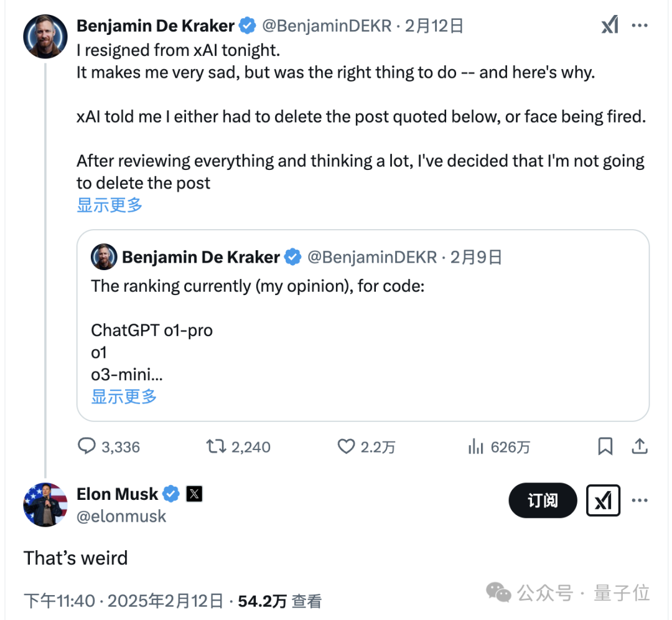Click the Elon Musk display name

[117, 494]
